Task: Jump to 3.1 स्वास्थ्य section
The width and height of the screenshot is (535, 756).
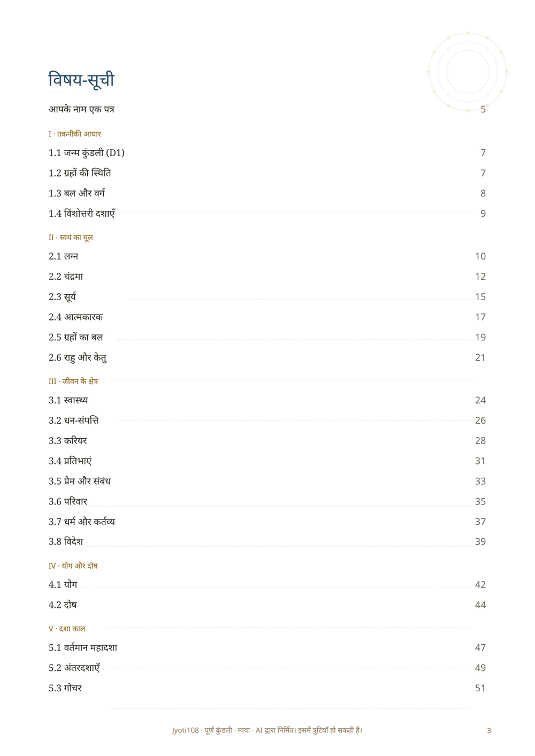Action: pos(267,400)
